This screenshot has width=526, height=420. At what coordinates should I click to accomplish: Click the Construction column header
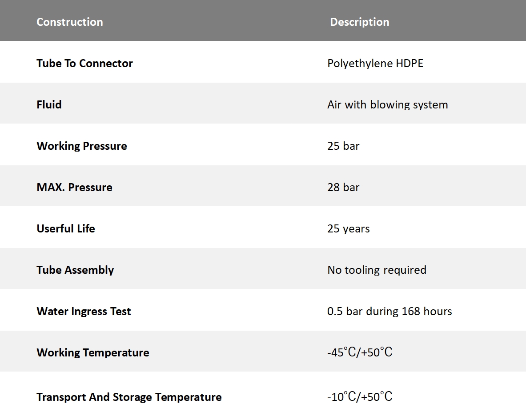pyautogui.click(x=70, y=22)
